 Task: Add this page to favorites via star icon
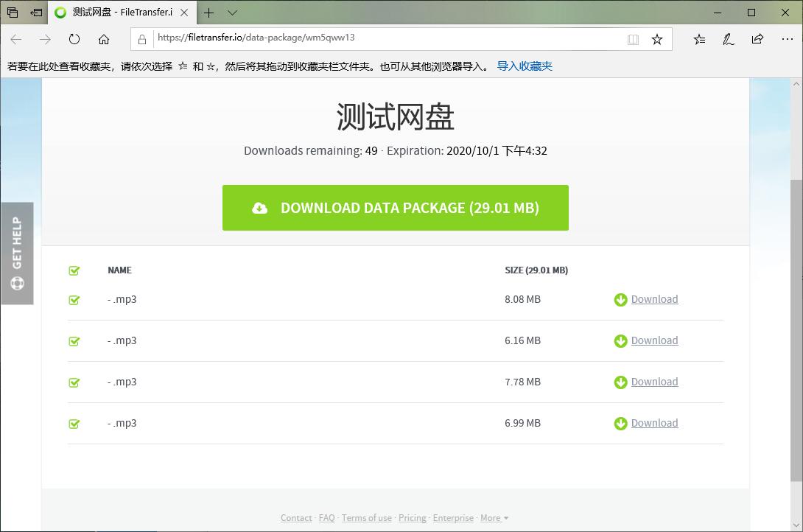pyautogui.click(x=656, y=40)
